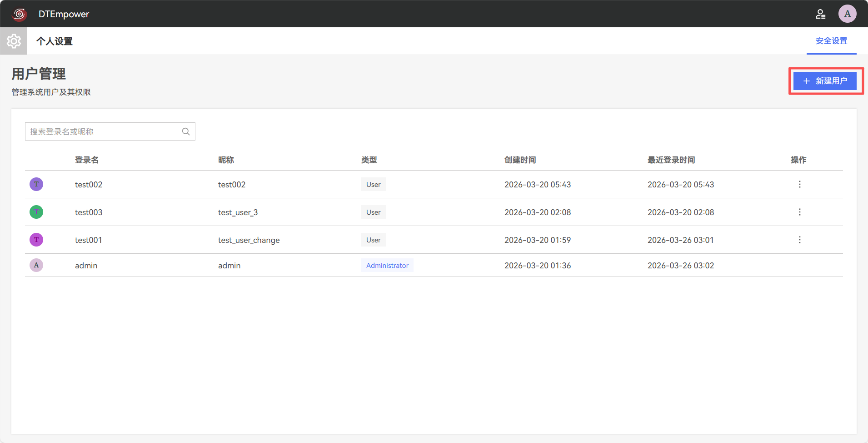Click the green avatar of test003

(x=36, y=212)
